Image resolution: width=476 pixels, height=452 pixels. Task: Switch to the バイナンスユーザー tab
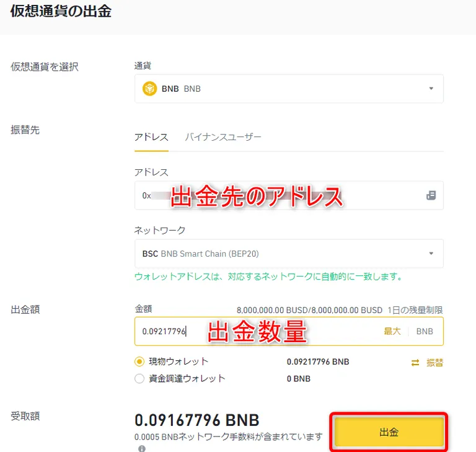pos(223,137)
